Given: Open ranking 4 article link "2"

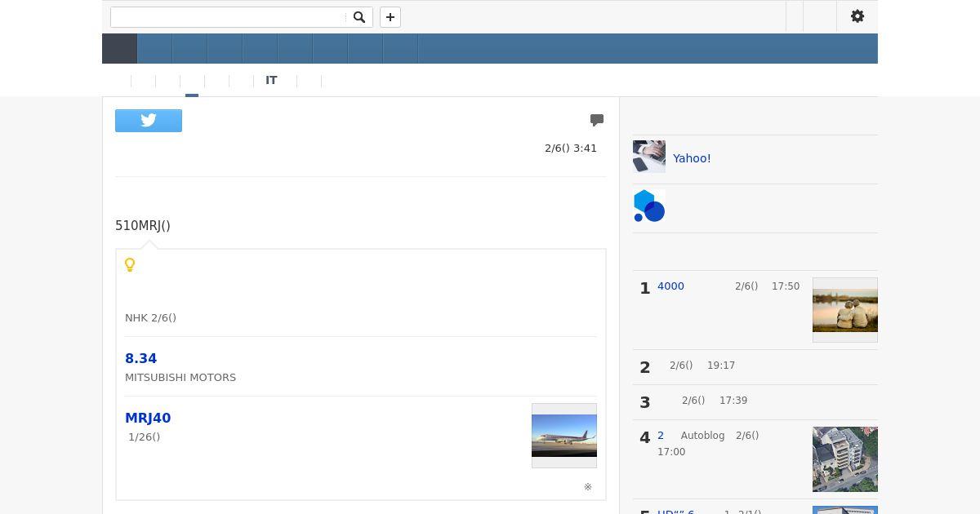Looking at the screenshot, I should coord(661,436).
